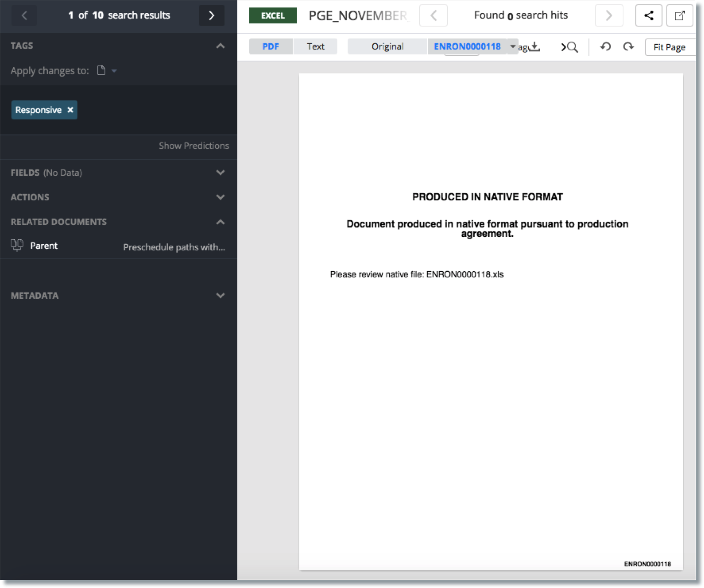The width and height of the screenshot is (704, 588).
Task: Click the Fit Page button
Action: click(x=669, y=47)
